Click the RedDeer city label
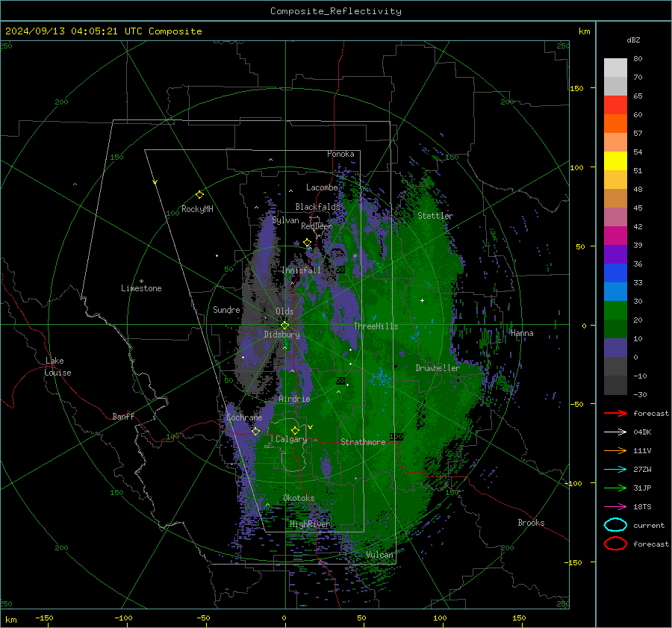 pos(317,226)
